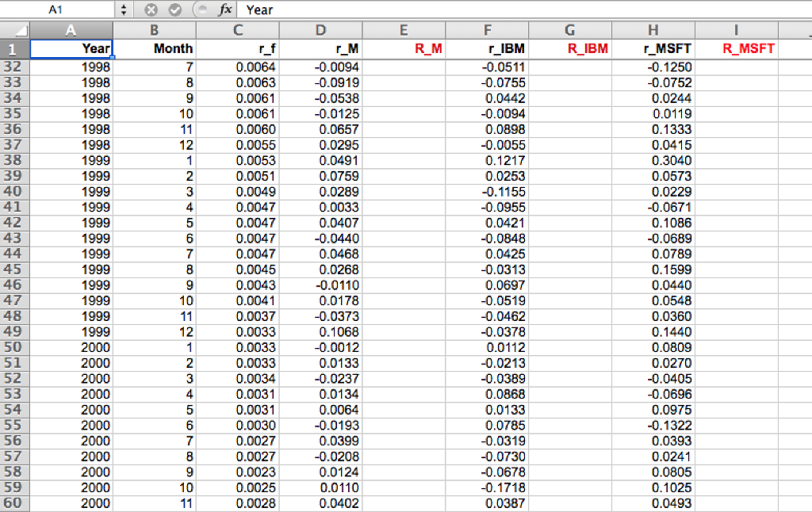Click the fx insert function icon
Viewport: 812px width, 512px height.
coord(224,10)
